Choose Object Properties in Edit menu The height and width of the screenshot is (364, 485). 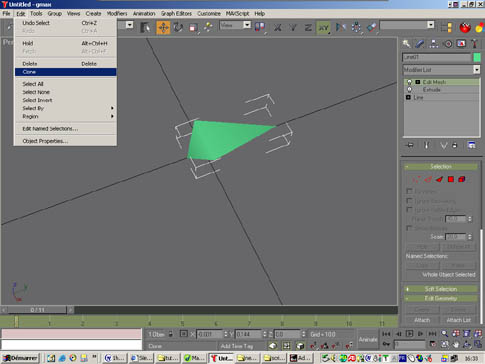[66, 141]
